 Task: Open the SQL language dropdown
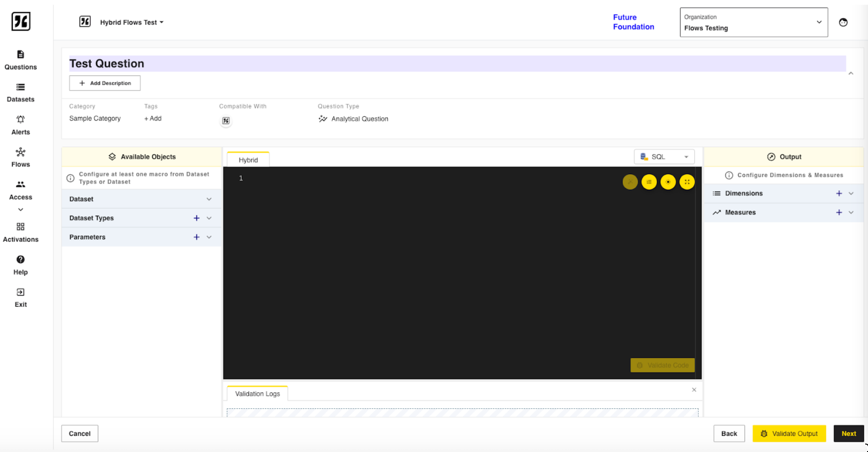point(664,157)
